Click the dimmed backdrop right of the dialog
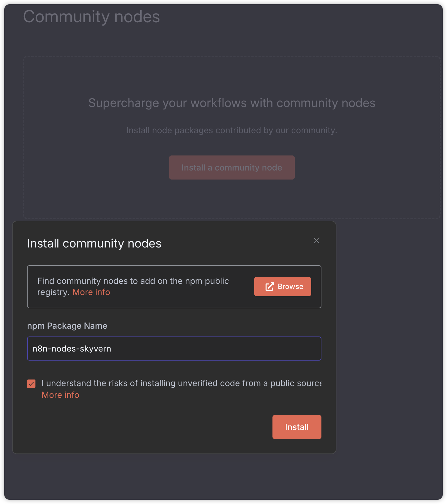447x504 pixels. tap(391, 331)
